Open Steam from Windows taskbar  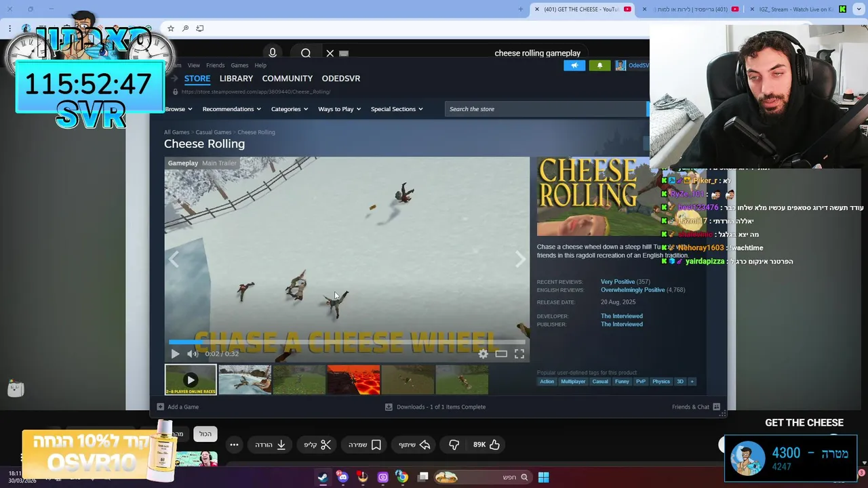coord(323,477)
